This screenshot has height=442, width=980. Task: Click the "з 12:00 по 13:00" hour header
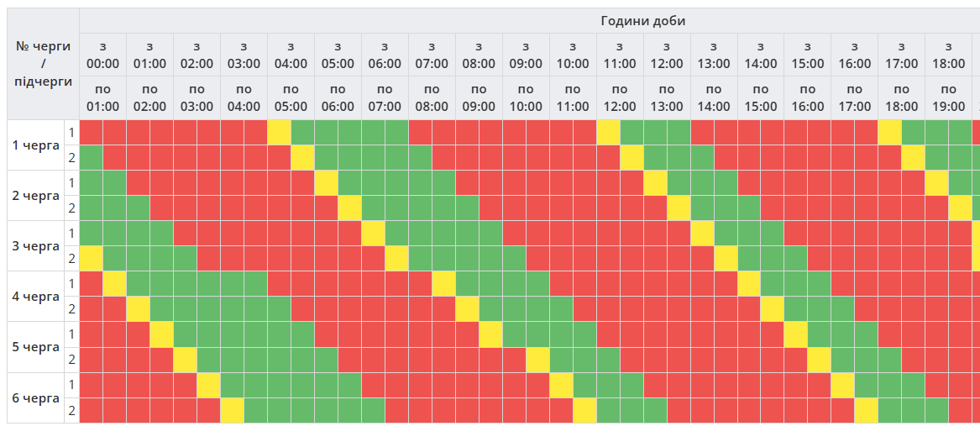(667, 76)
